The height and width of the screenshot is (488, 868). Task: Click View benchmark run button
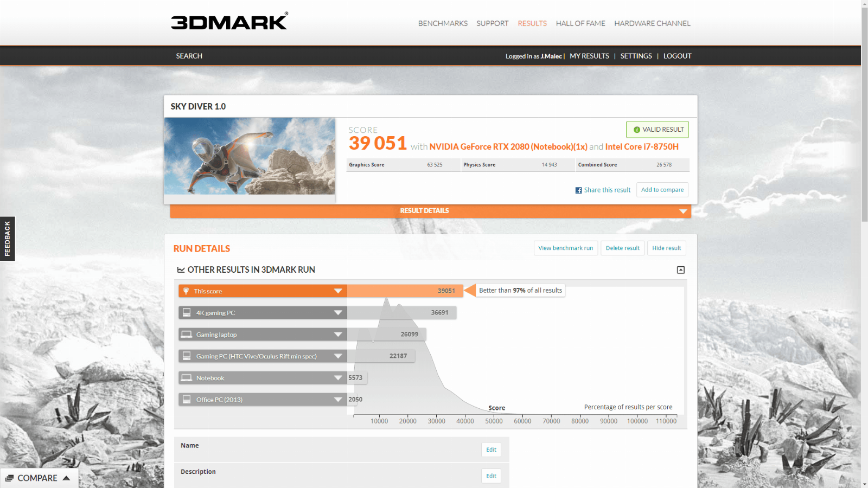pyautogui.click(x=566, y=248)
